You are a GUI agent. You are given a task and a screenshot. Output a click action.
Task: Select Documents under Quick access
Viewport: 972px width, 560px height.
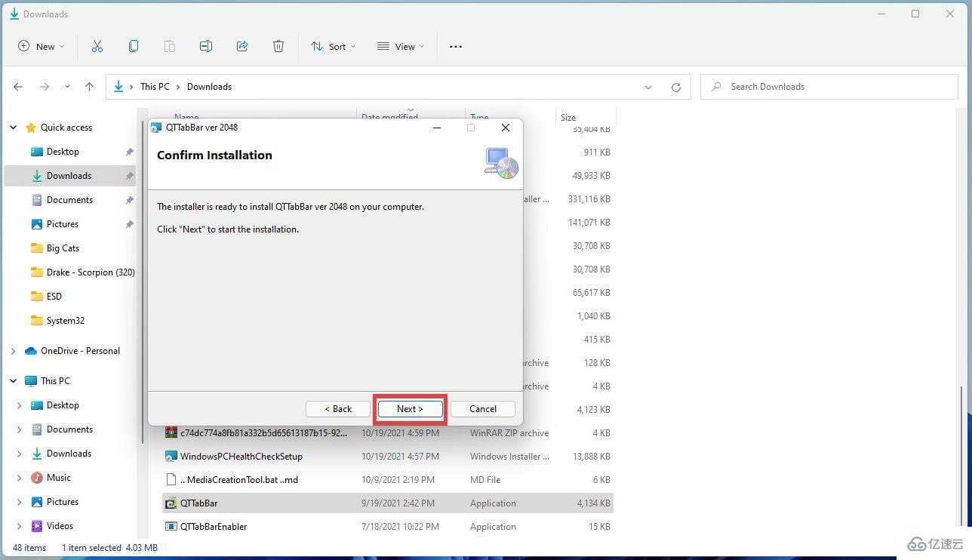[x=69, y=200]
